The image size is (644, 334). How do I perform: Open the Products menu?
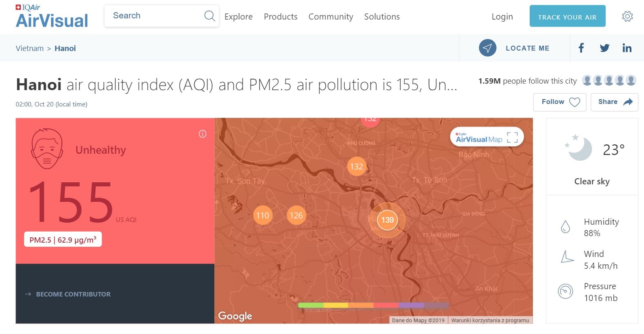[281, 17]
